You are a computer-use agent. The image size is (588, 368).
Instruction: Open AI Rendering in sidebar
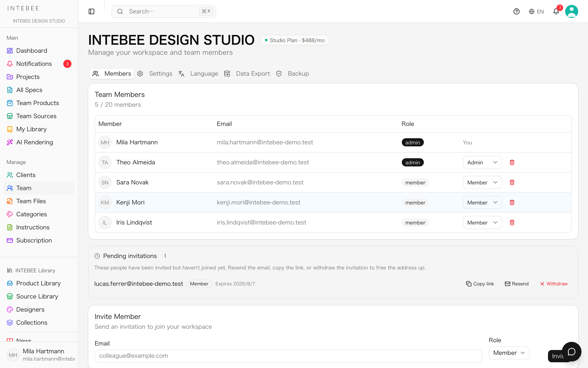click(x=39, y=142)
